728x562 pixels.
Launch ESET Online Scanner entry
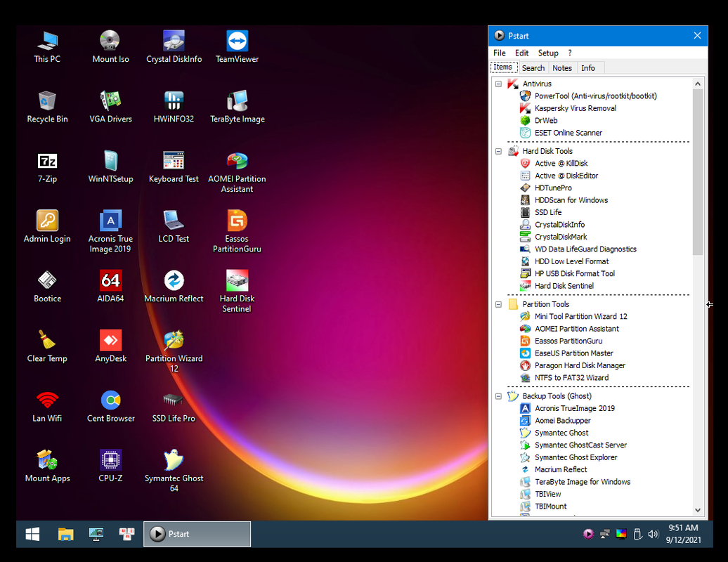(561, 133)
